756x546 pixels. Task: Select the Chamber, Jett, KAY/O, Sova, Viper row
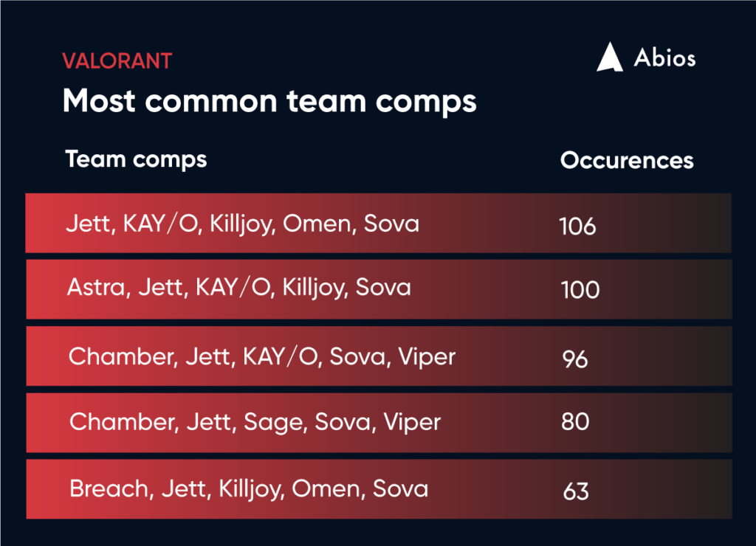[x=379, y=356]
